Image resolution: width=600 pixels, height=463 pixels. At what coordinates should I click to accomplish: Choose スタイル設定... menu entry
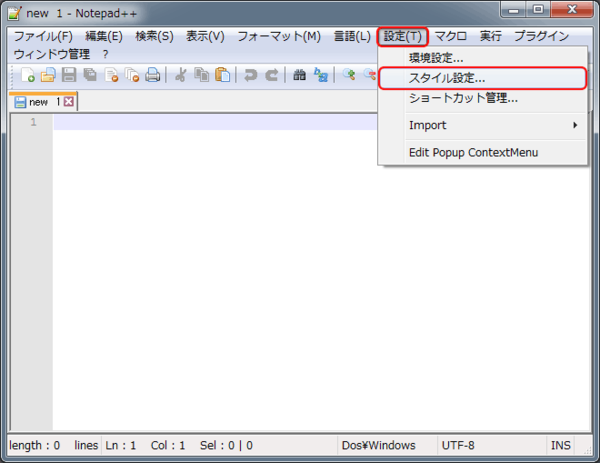coord(483,78)
